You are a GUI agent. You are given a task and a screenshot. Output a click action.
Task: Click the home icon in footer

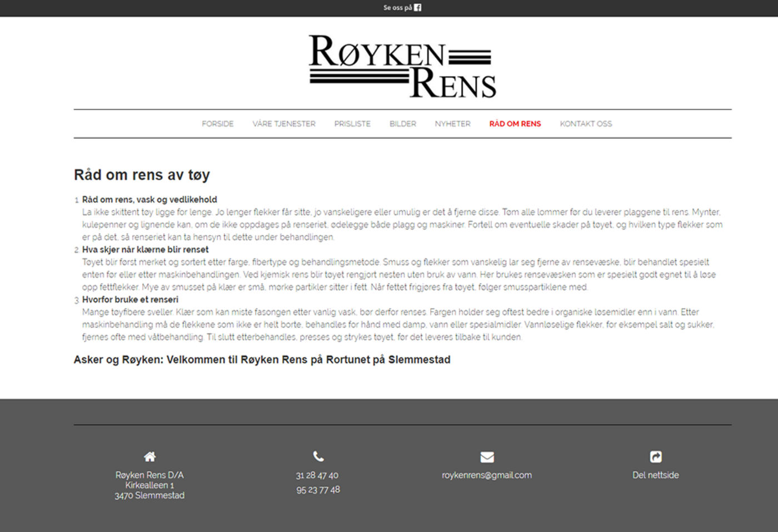coord(149,457)
